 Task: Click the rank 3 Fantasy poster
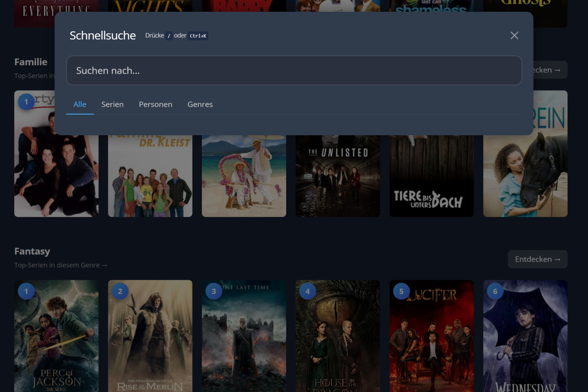pyautogui.click(x=244, y=338)
